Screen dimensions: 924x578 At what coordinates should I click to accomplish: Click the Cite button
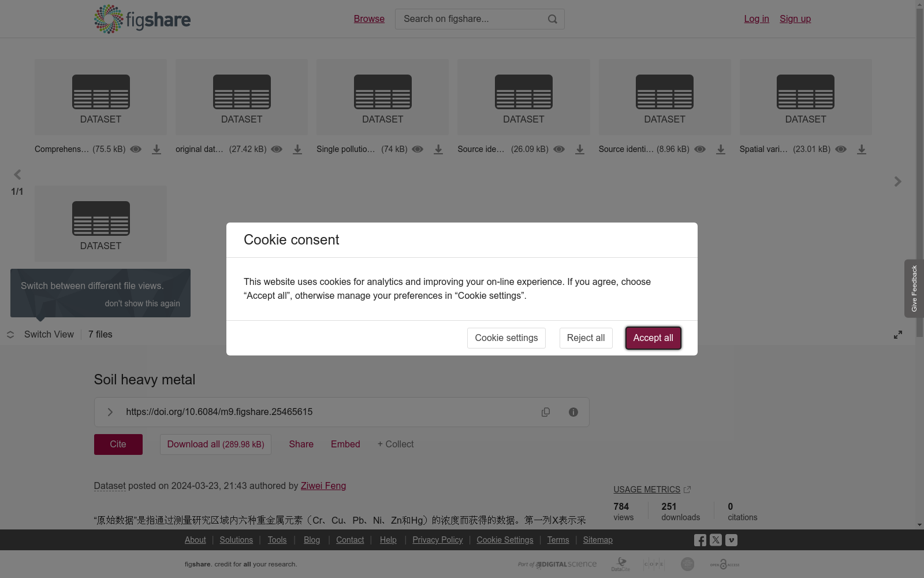[x=118, y=444]
